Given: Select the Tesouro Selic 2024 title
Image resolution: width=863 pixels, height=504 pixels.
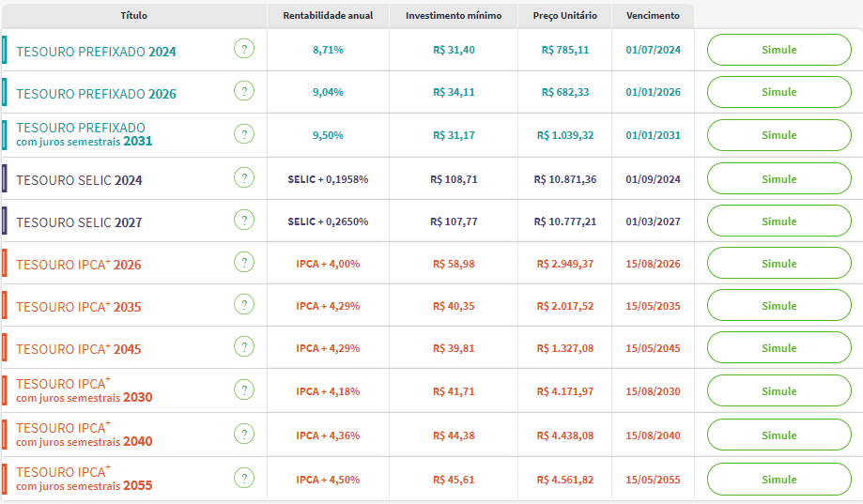Looking at the screenshot, I should tap(79, 180).
